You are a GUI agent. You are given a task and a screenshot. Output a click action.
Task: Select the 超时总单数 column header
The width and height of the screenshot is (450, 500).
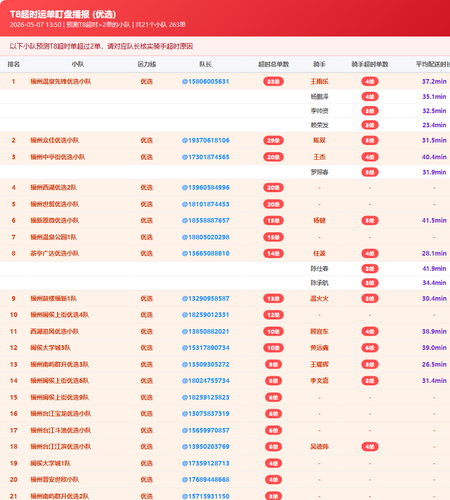click(273, 64)
